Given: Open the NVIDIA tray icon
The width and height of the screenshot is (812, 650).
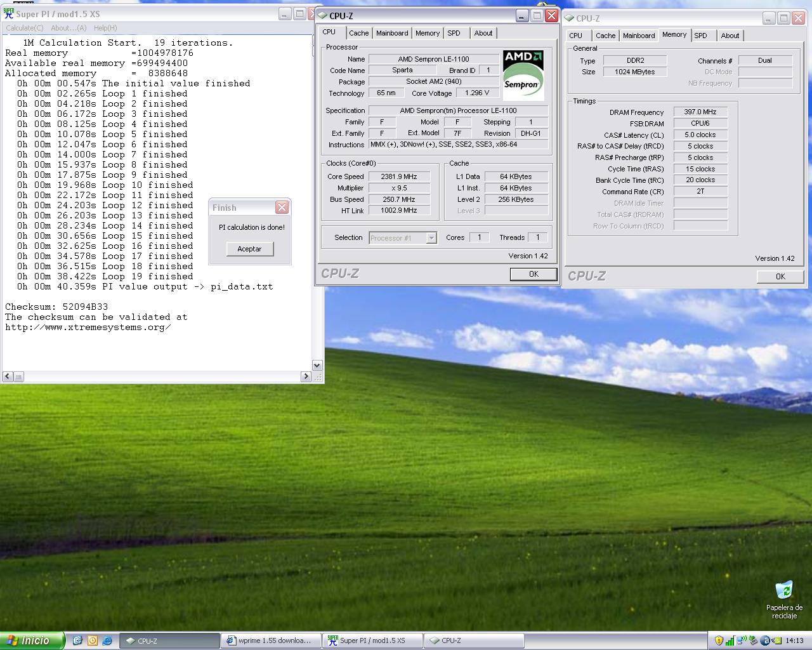Looking at the screenshot, I should click(x=776, y=640).
